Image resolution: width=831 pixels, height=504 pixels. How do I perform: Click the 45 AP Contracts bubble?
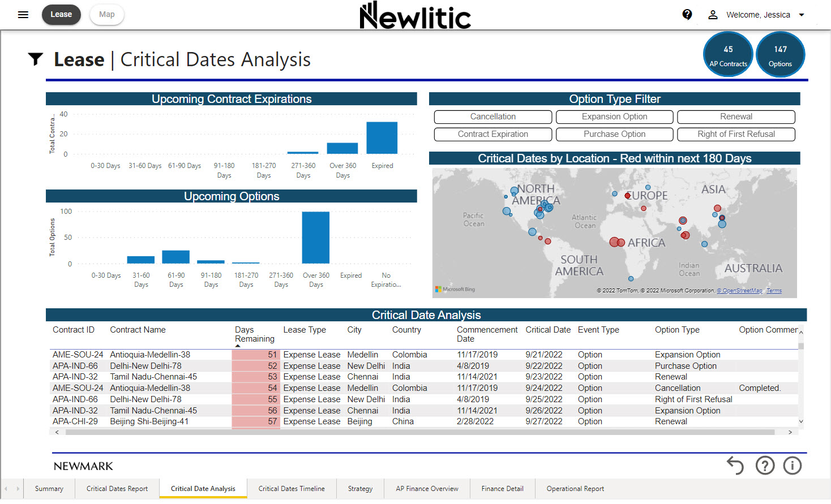tap(728, 55)
